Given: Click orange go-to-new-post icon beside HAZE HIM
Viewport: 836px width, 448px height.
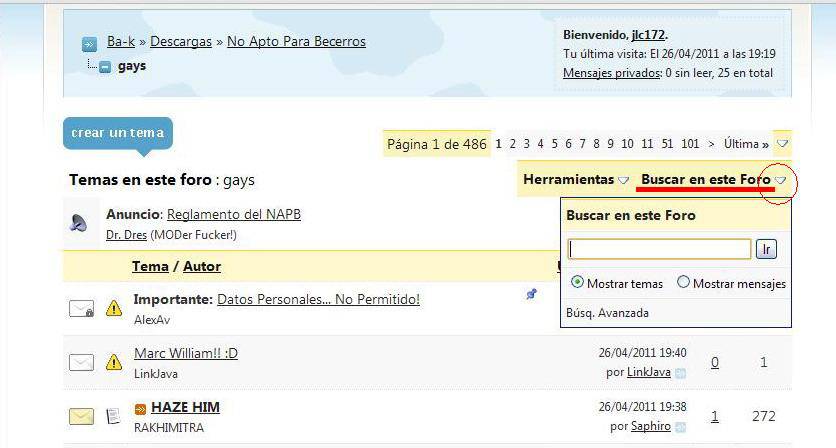Looking at the screenshot, I should pyautogui.click(x=140, y=409).
